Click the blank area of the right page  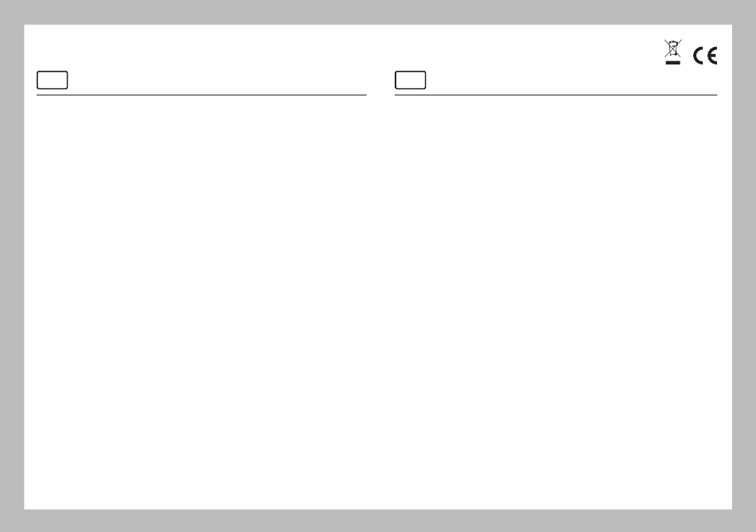556,299
